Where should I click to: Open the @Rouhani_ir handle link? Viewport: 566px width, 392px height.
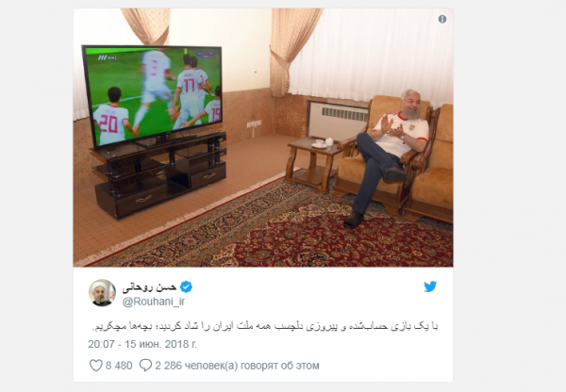(154, 302)
